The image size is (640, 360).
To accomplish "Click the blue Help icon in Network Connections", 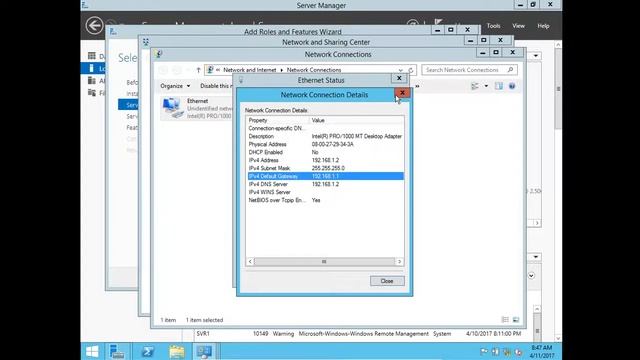I will tap(512, 86).
